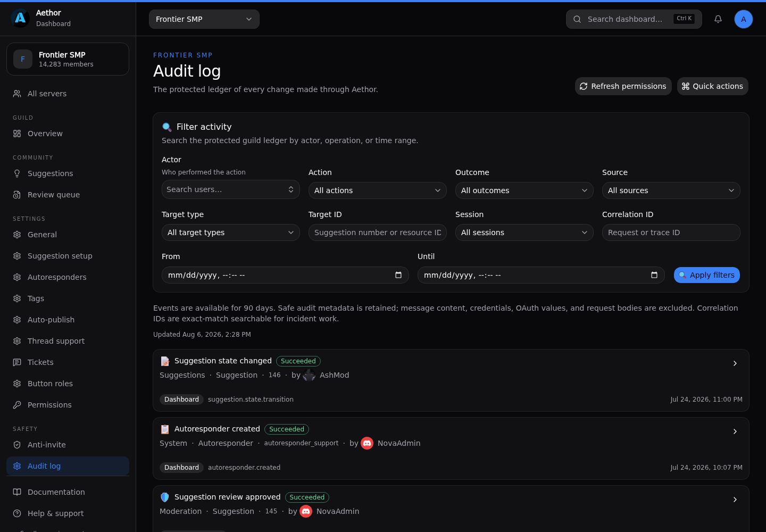
Task: Open the From date calendar picker icon
Action: [398, 275]
